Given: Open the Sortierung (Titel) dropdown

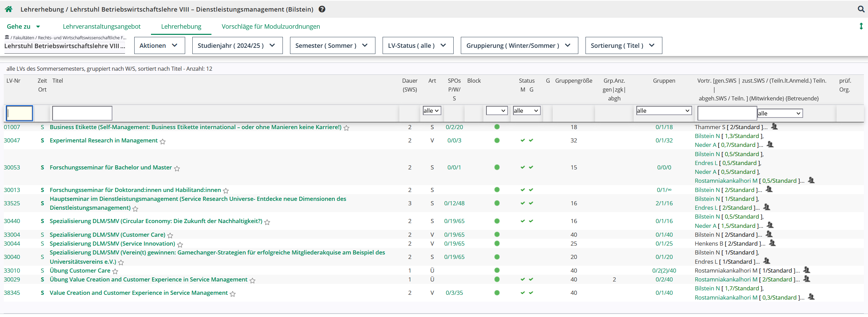Looking at the screenshot, I should point(623,45).
